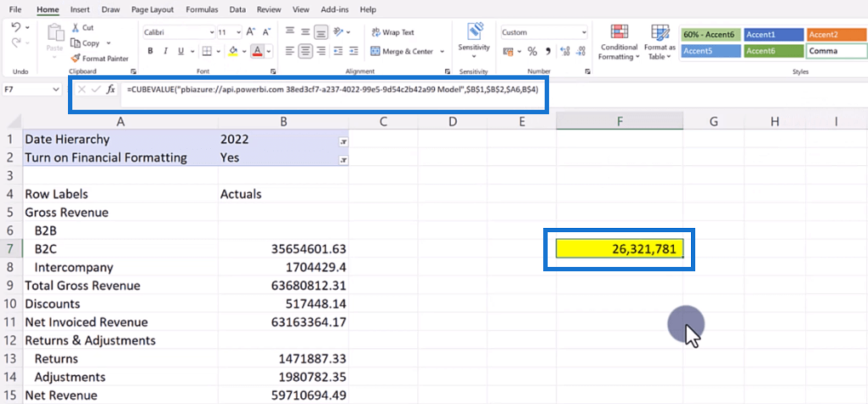Expand fill color palette arrow

coord(244,52)
